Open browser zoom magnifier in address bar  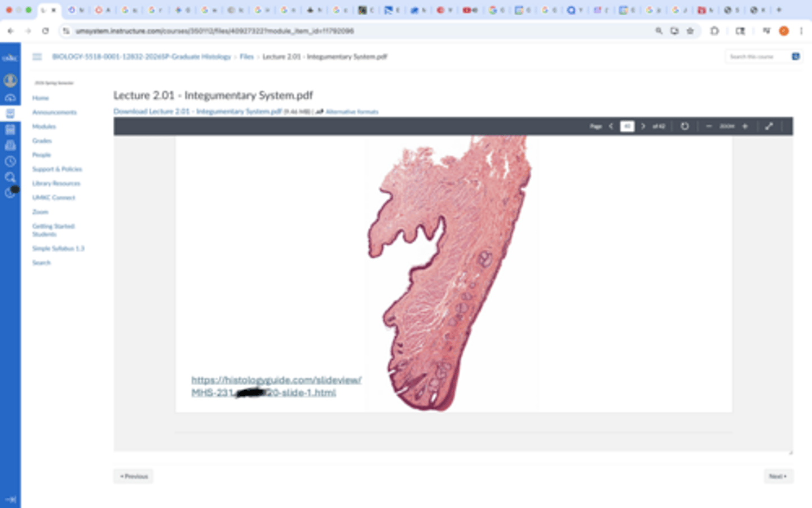[x=659, y=31]
